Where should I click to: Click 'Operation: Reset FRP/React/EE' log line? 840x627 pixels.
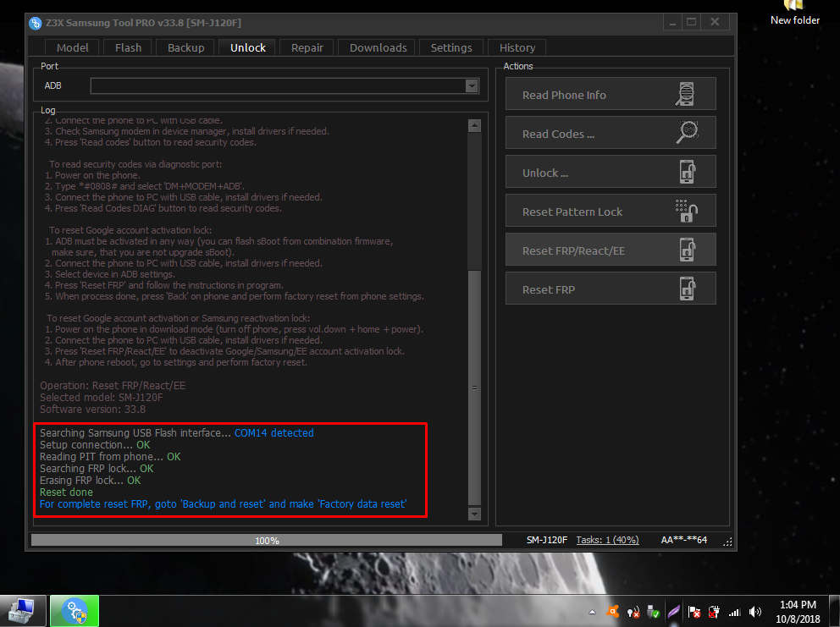pyautogui.click(x=113, y=386)
